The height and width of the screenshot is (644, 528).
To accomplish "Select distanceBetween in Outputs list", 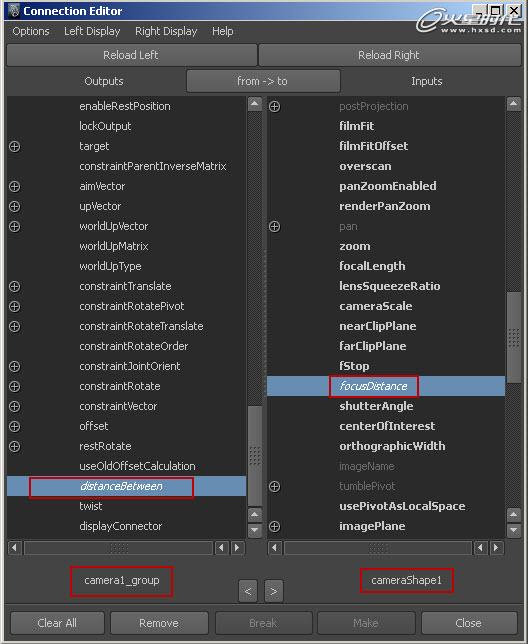I will click(x=126, y=486).
